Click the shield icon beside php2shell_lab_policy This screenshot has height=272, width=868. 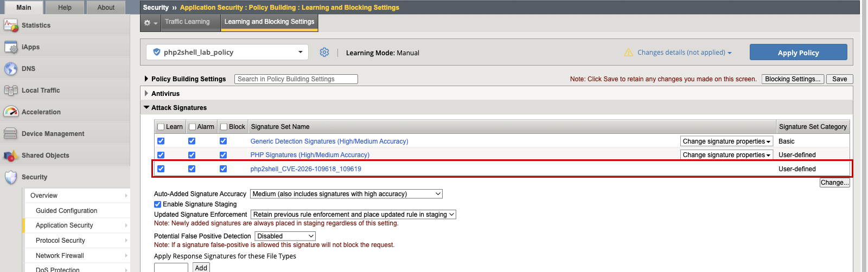tap(157, 52)
